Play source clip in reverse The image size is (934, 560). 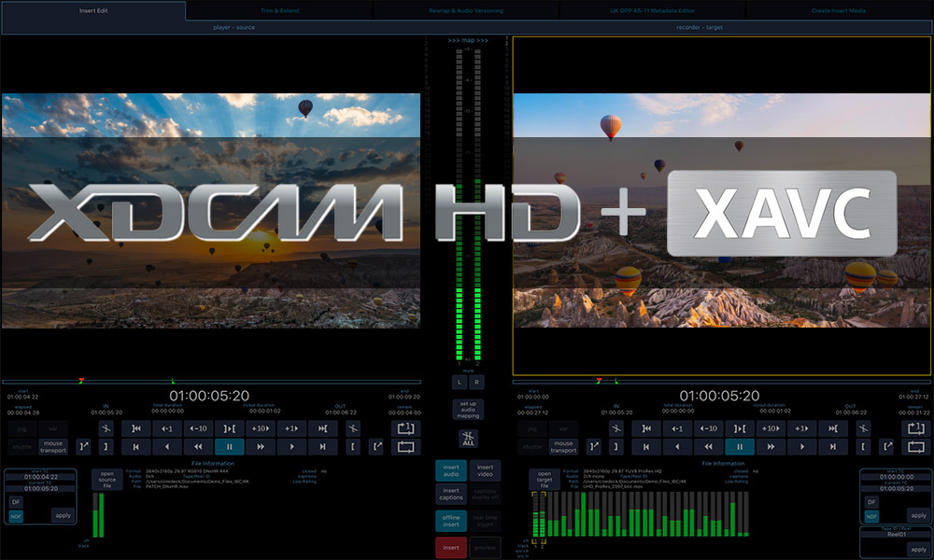[167, 446]
